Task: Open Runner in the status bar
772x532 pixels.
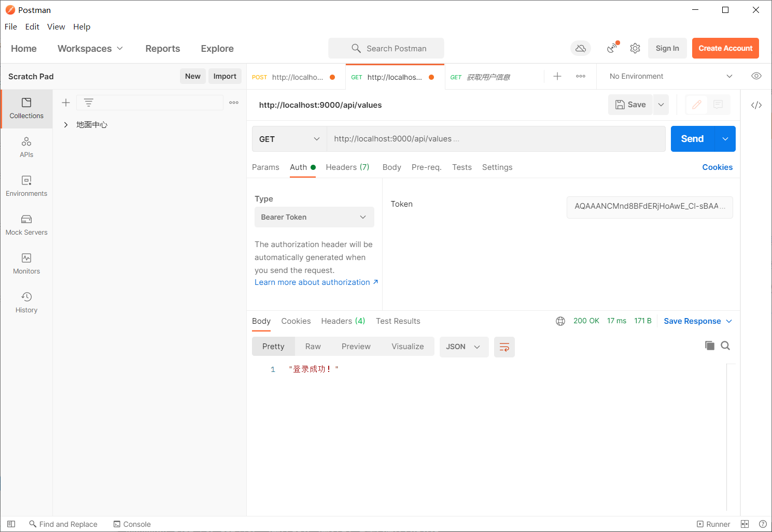Action: [713, 524]
